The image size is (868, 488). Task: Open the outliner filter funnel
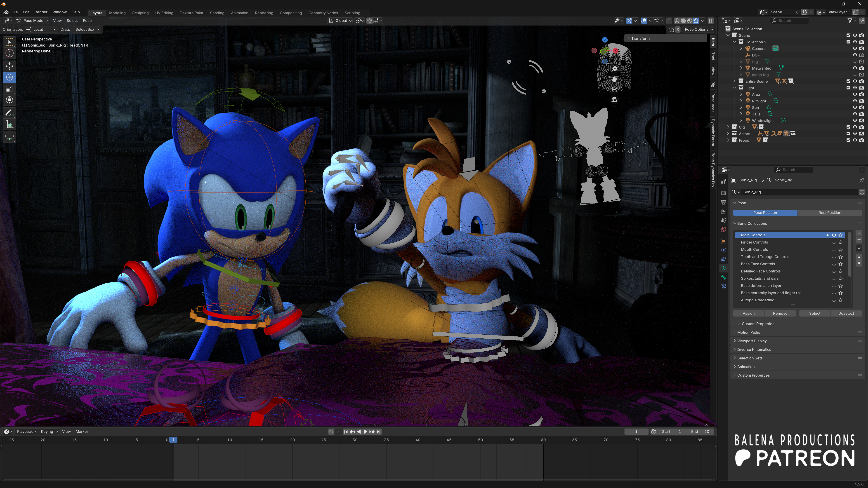[x=850, y=21]
